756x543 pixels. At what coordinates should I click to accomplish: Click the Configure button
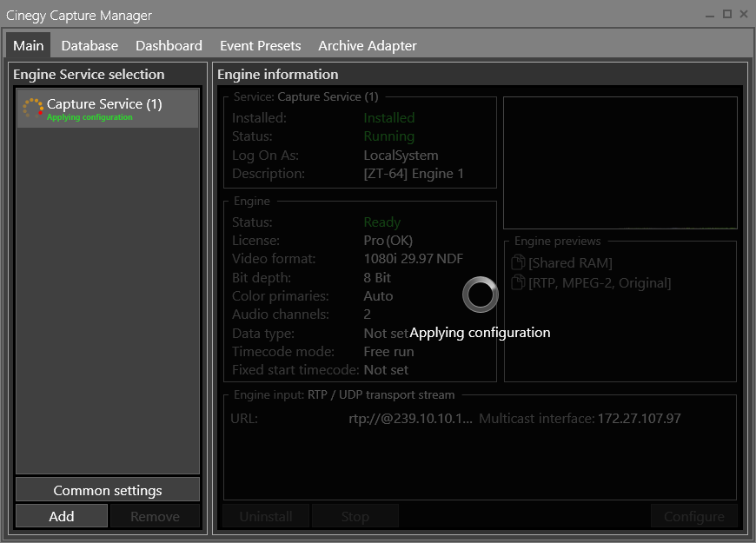pos(693,516)
